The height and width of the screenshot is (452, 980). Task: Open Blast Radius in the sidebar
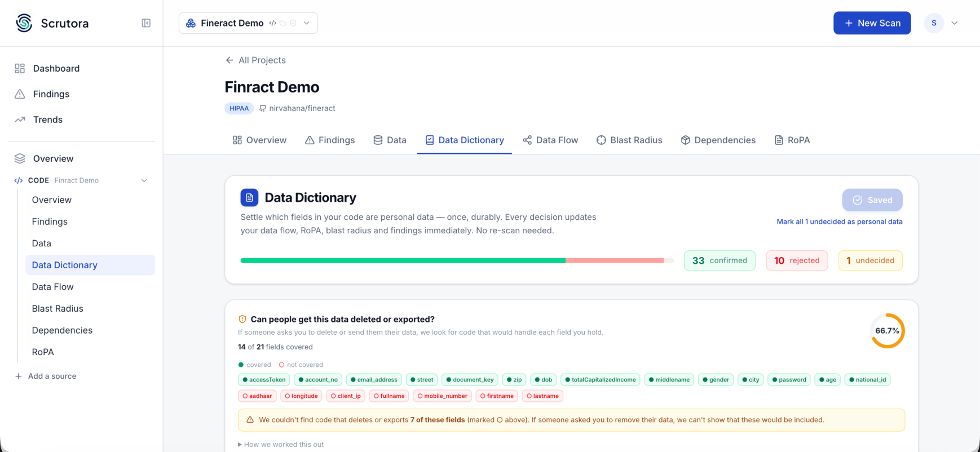click(90, 308)
